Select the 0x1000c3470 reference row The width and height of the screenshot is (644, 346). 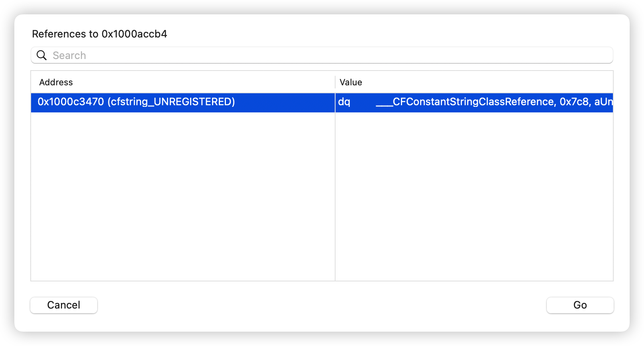point(322,102)
